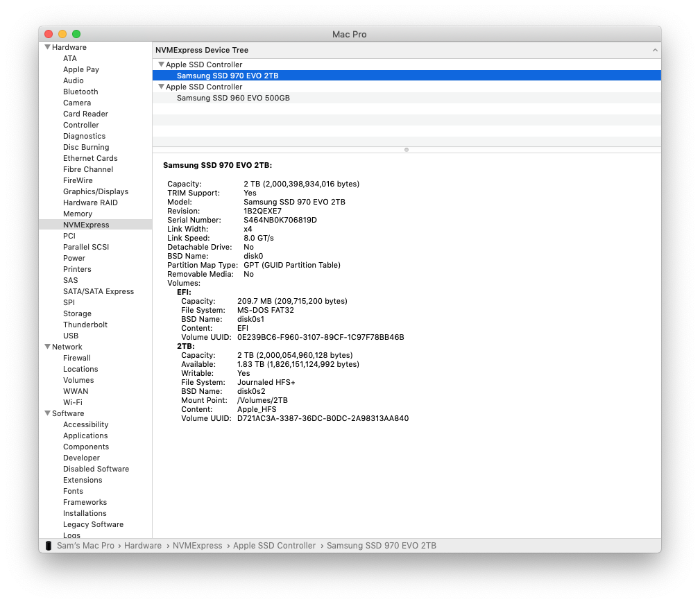Open Fibre Channel entry
Viewport: 700px width, 604px height.
88,169
